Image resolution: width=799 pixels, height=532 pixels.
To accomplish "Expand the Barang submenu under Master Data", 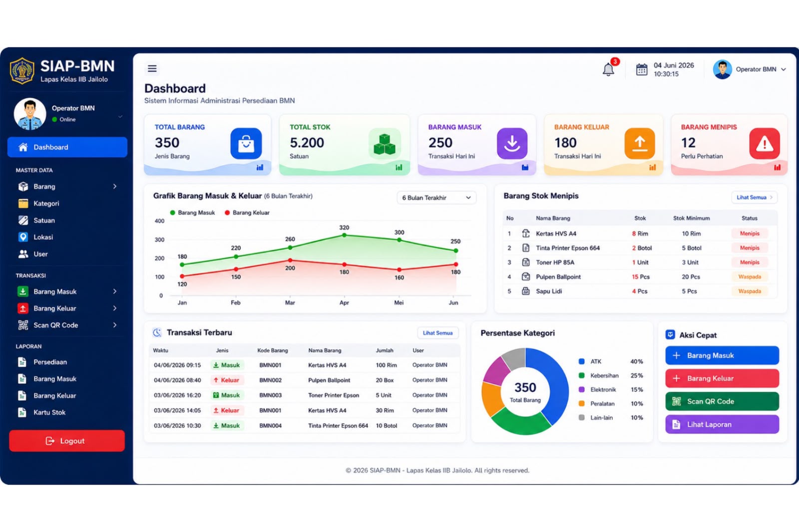I will point(115,187).
